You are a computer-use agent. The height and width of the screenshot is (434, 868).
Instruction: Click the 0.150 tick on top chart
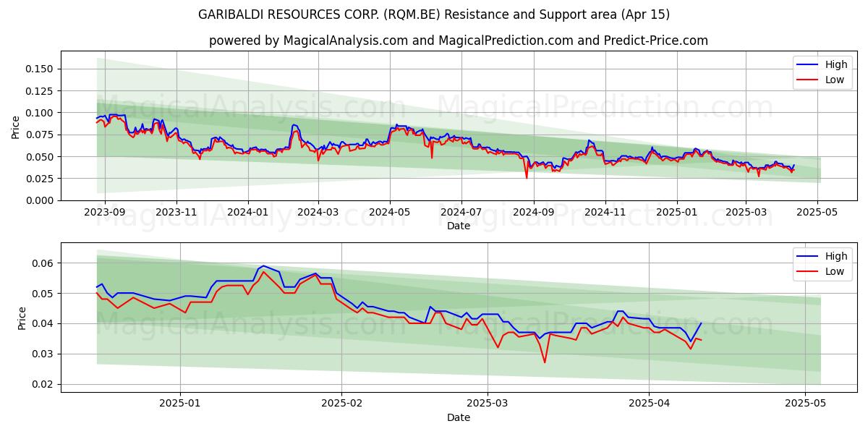pos(41,69)
